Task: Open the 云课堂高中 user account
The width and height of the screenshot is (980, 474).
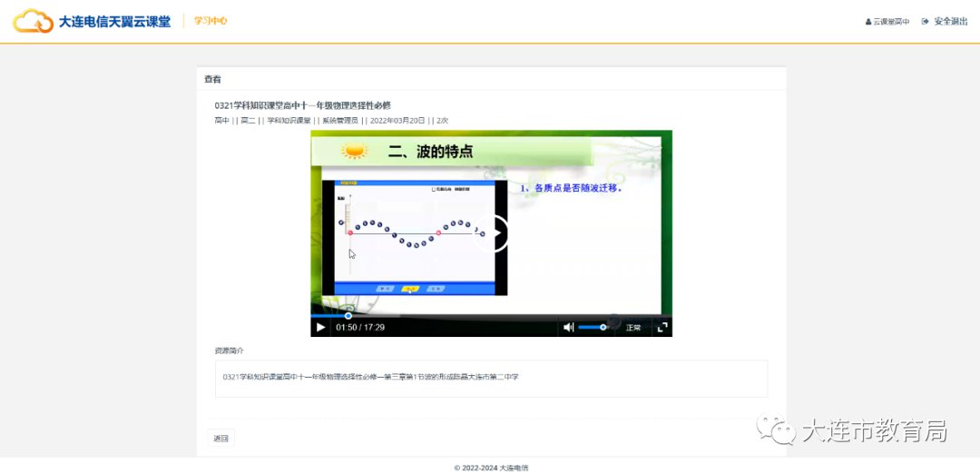Action: click(x=887, y=21)
